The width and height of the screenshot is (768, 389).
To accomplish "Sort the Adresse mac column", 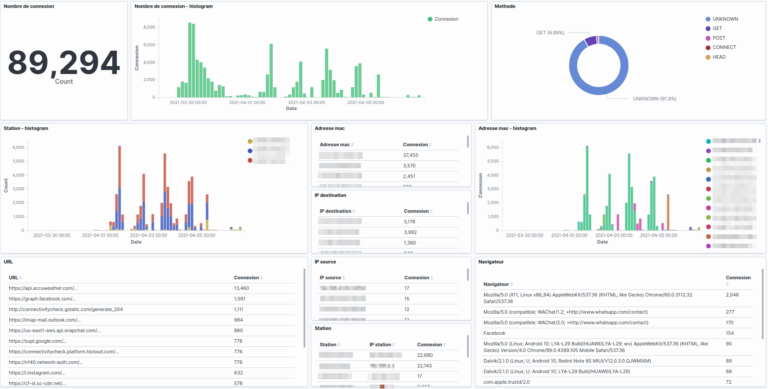I will pyautogui.click(x=336, y=145).
